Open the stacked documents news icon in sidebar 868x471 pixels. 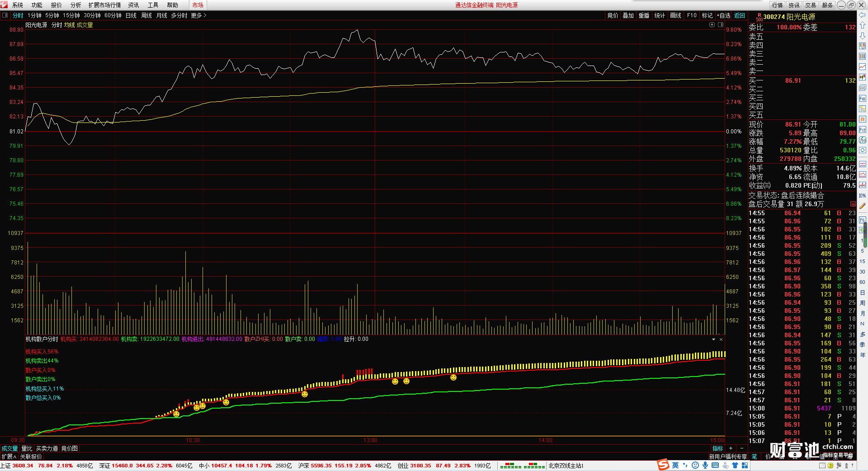pos(862,88)
